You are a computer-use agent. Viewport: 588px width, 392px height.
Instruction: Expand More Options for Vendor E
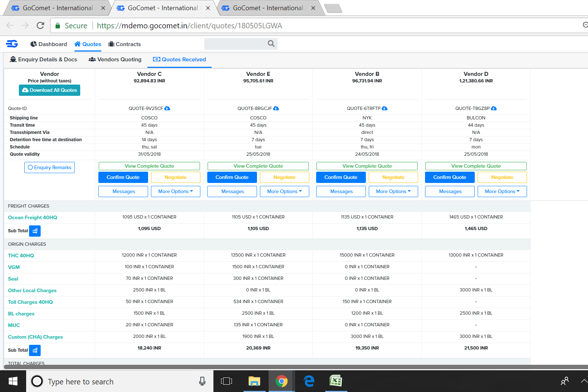tap(284, 191)
